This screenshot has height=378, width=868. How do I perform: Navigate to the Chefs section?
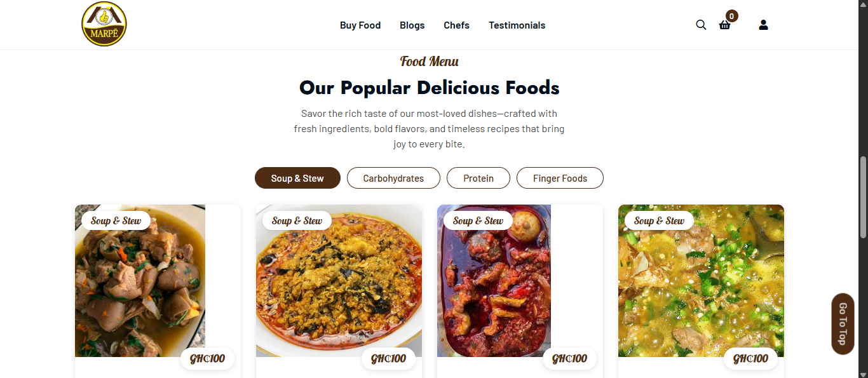coord(456,25)
